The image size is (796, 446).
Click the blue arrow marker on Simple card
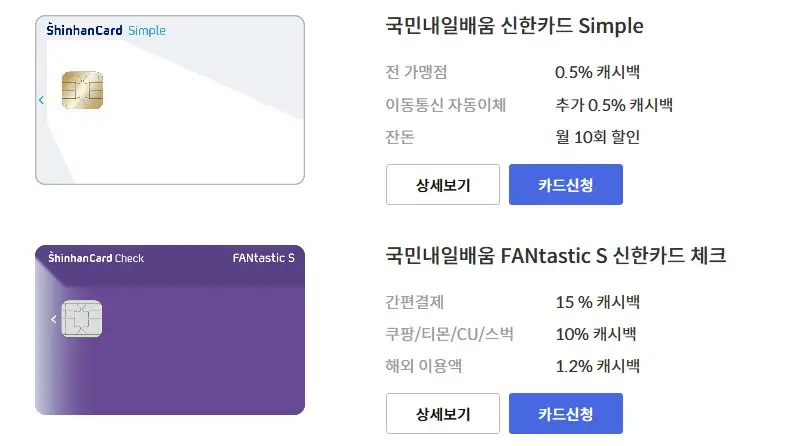41,100
